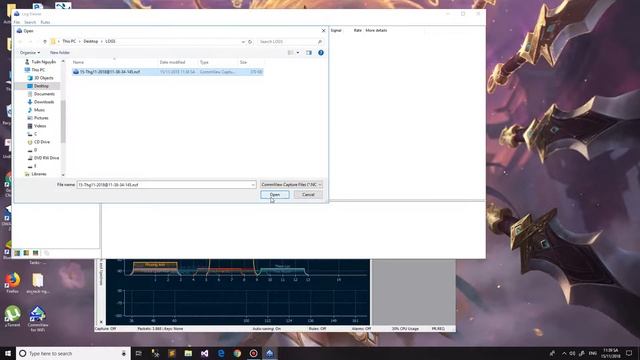This screenshot has width=640, height=360.
Task: Click the LOGS breadcrumb
Action: point(110,41)
